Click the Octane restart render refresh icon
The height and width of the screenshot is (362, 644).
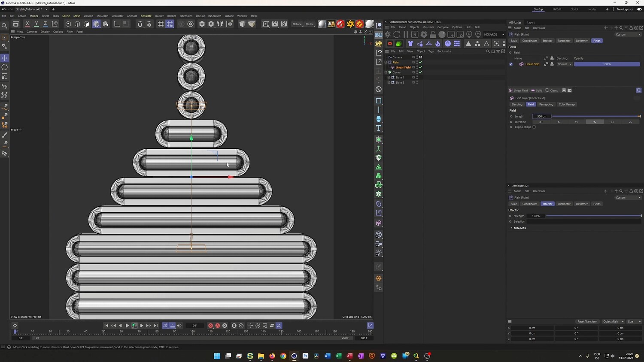tap(397, 34)
